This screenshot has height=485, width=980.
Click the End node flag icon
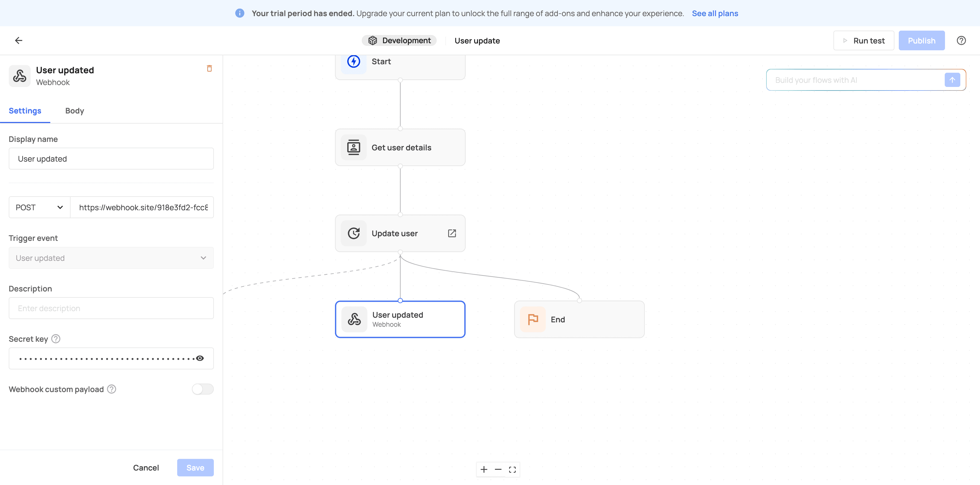coord(533,319)
